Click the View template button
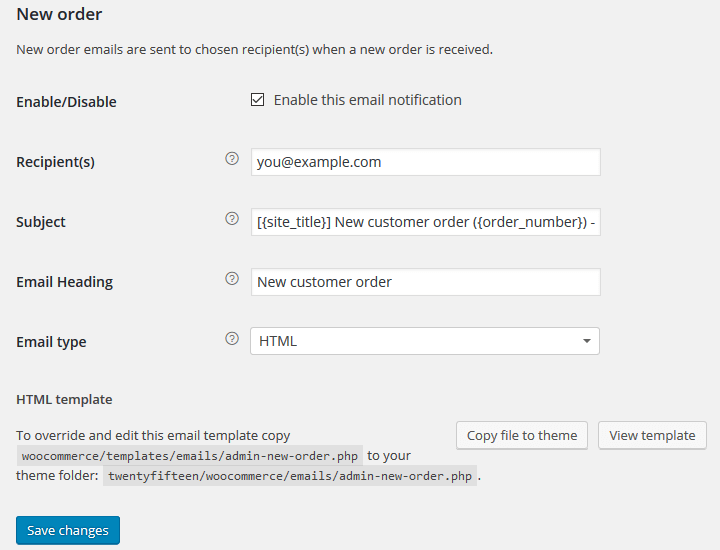 (x=652, y=435)
